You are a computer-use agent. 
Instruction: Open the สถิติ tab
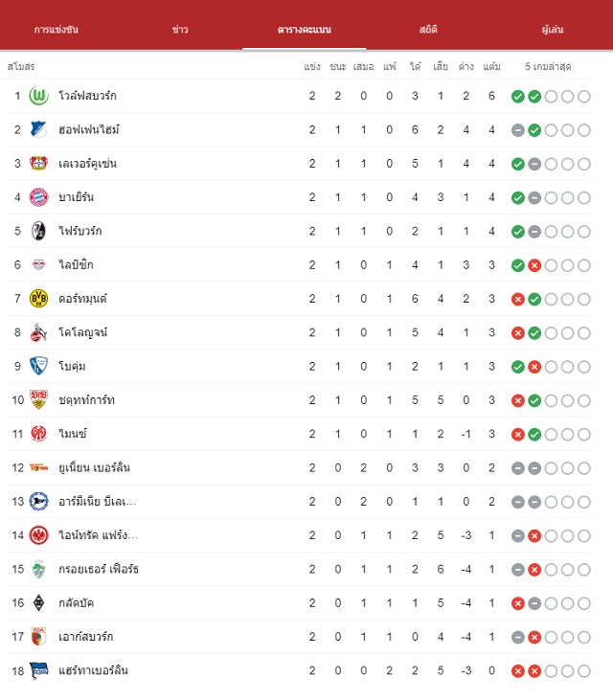click(428, 30)
